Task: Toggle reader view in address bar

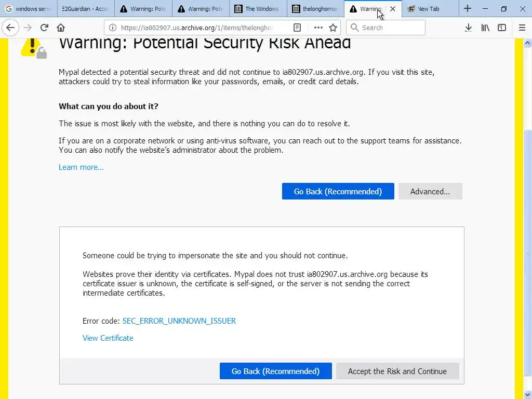Action: click(x=297, y=28)
